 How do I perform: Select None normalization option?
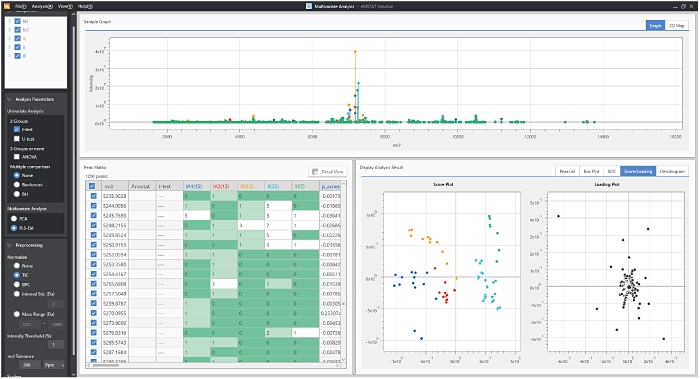[x=17, y=266]
